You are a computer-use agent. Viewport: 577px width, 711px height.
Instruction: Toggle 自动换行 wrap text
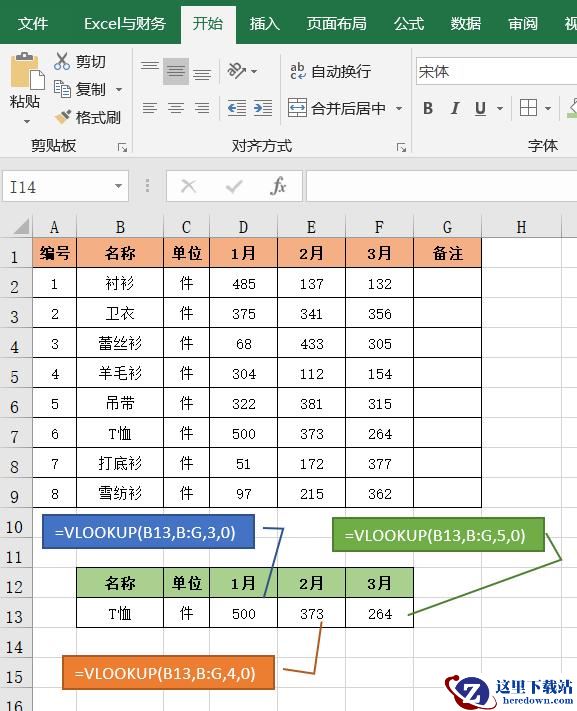(x=330, y=71)
